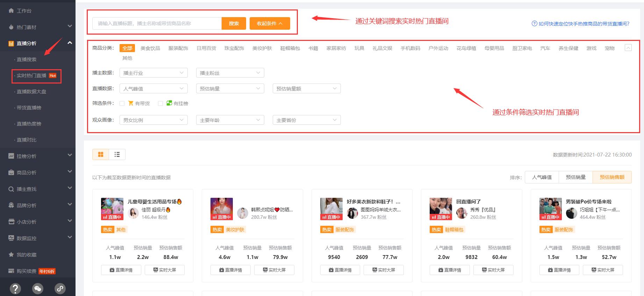Select the 服装配饰 category filter
Screen dimensions: 644x296
pos(178,48)
